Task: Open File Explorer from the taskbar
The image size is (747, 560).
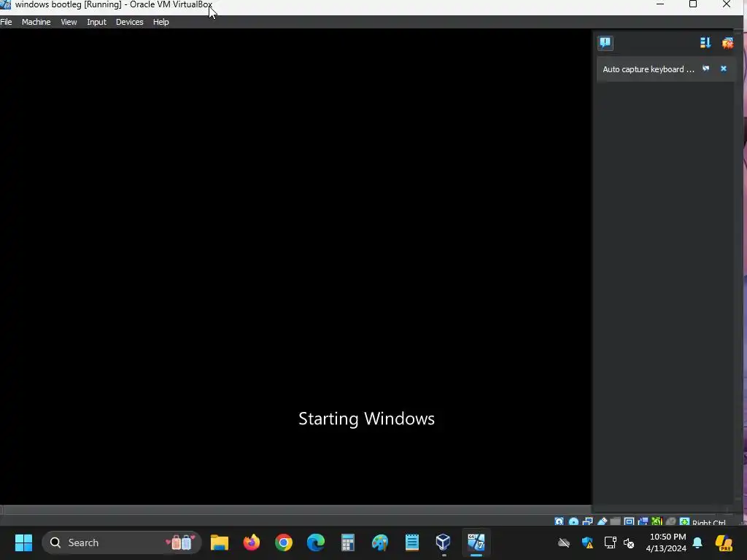Action: (220, 542)
